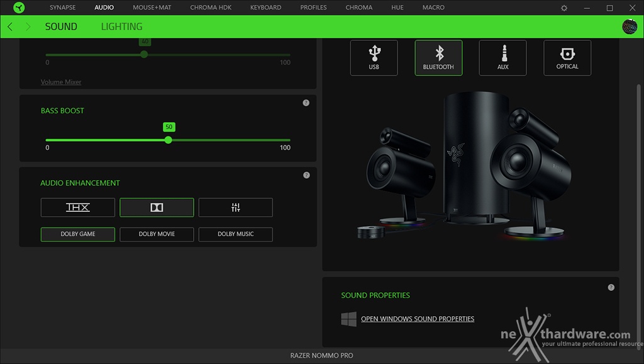Show help for Sound Properties
The image size is (644, 364).
click(611, 288)
